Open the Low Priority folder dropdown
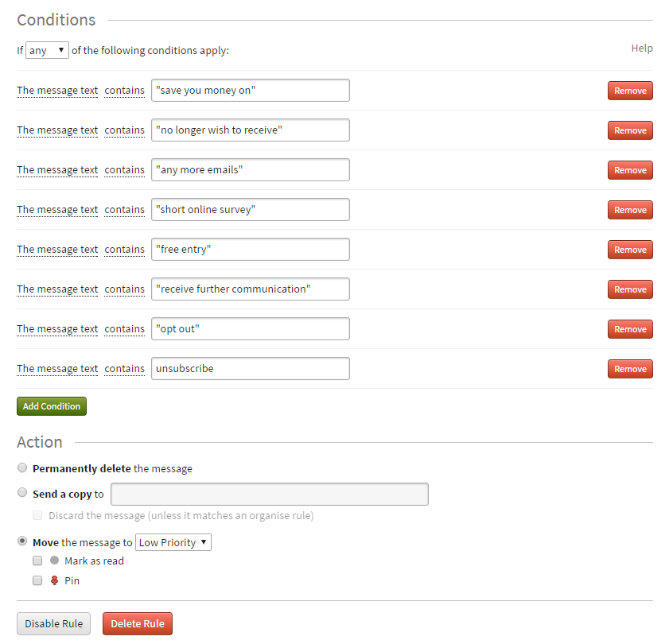669x644 pixels. click(173, 542)
